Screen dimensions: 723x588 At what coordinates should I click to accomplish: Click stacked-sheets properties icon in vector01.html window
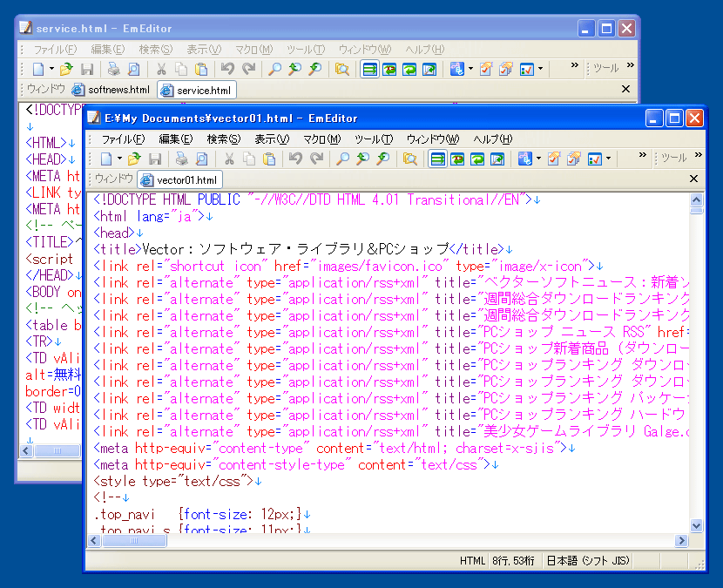[573, 159]
